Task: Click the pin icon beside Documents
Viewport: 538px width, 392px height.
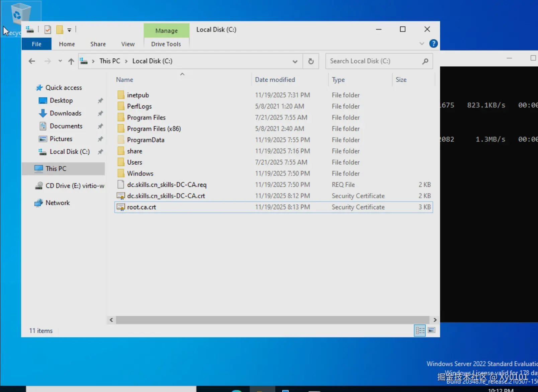Action: pyautogui.click(x=100, y=126)
